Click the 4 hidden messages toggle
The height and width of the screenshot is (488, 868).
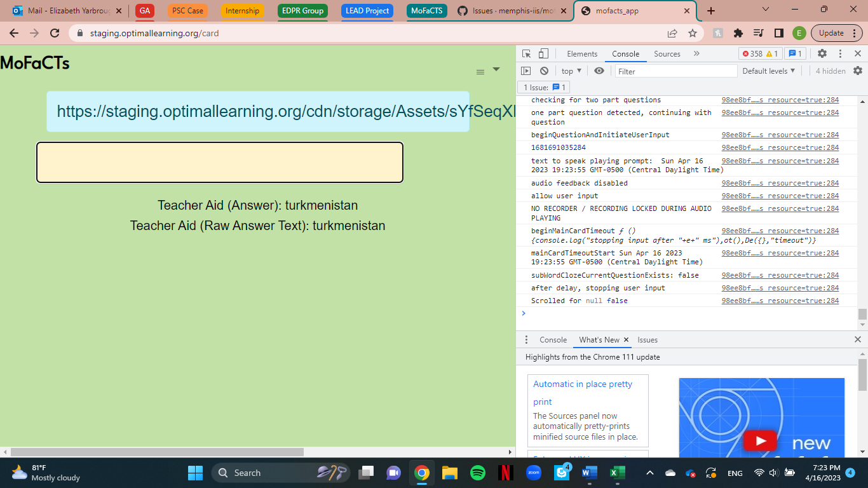830,71
